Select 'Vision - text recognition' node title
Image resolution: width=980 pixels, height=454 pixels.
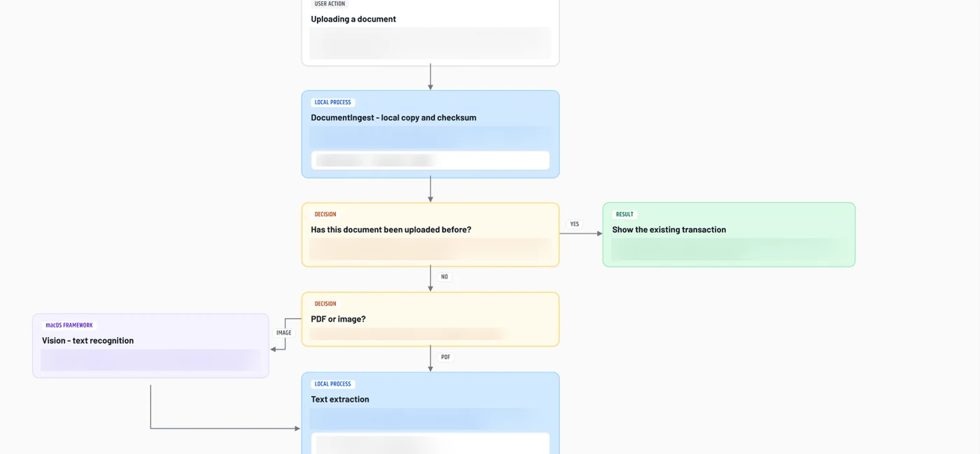(x=87, y=340)
